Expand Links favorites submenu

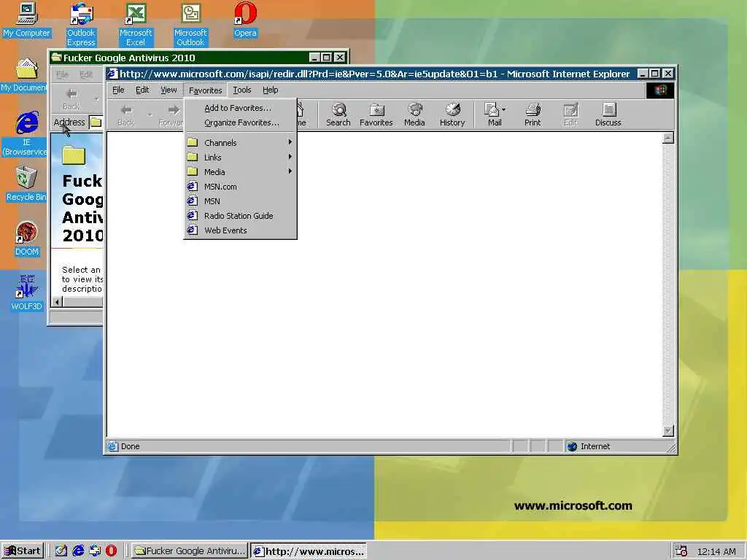tap(240, 157)
